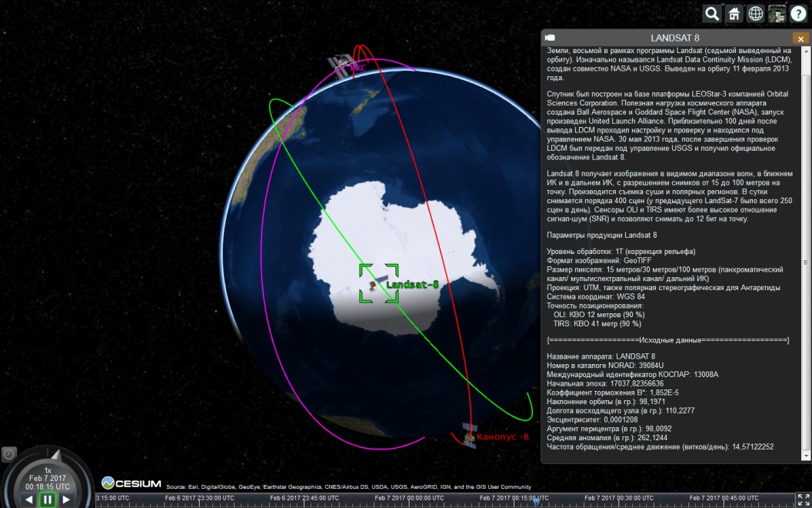Click the mean motion 14,57122252 line
Screen dimensions: 812x508
[661, 446]
